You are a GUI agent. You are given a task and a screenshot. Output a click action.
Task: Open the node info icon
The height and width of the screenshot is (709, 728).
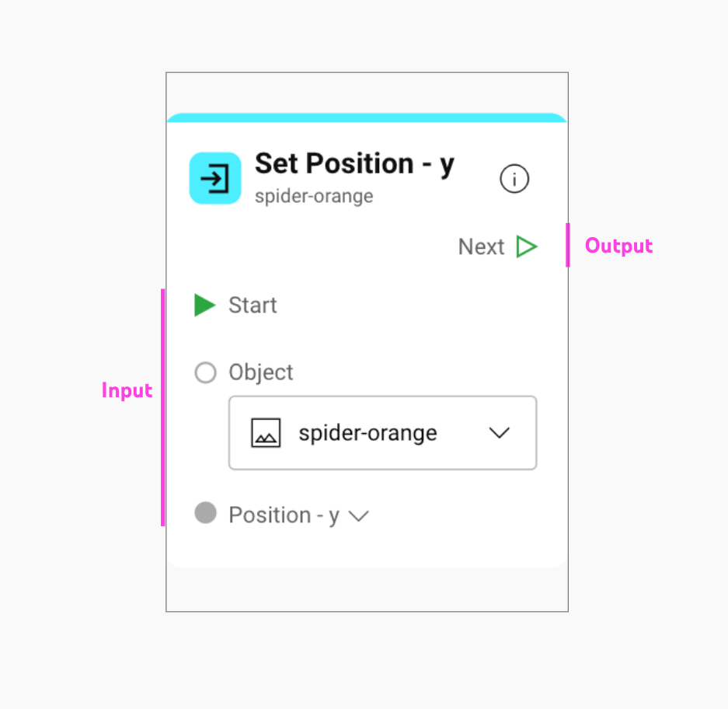[514, 180]
